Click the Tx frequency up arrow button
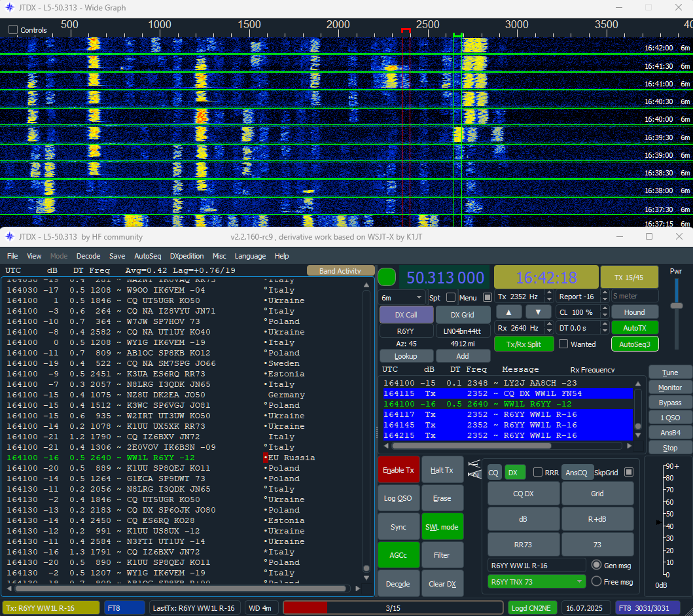This screenshot has width=693, height=616. click(x=508, y=312)
